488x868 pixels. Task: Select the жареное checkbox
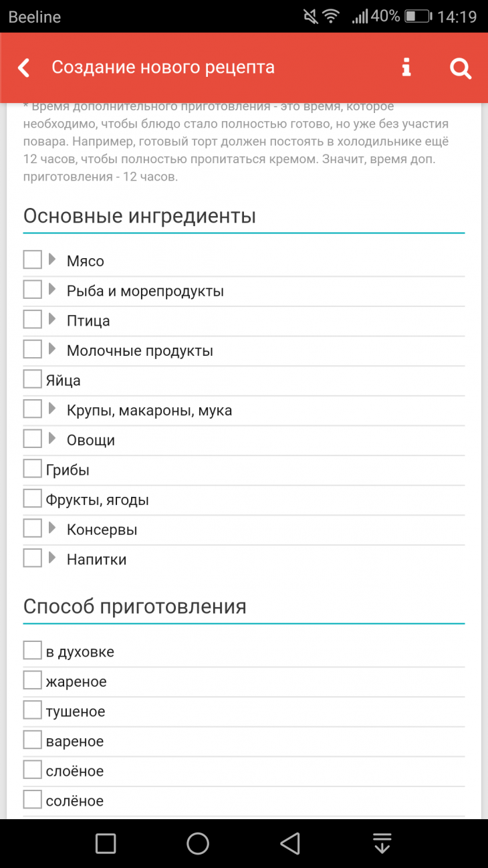32,680
